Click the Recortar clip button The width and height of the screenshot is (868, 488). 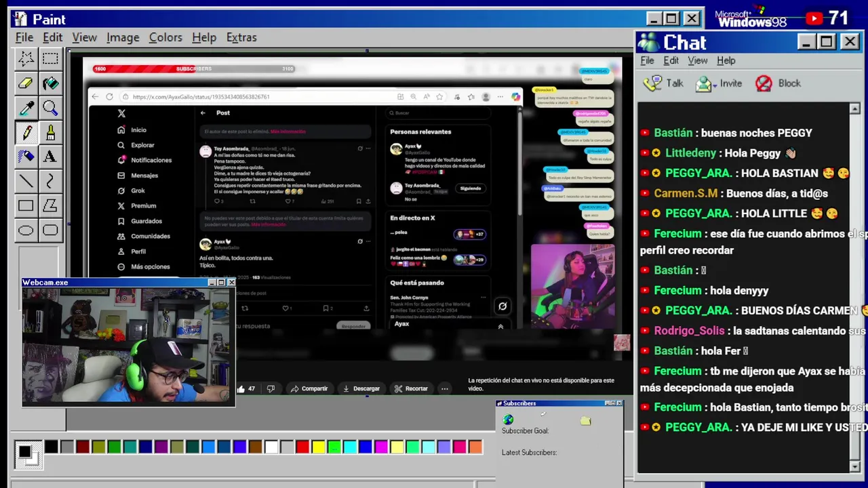pyautogui.click(x=411, y=389)
